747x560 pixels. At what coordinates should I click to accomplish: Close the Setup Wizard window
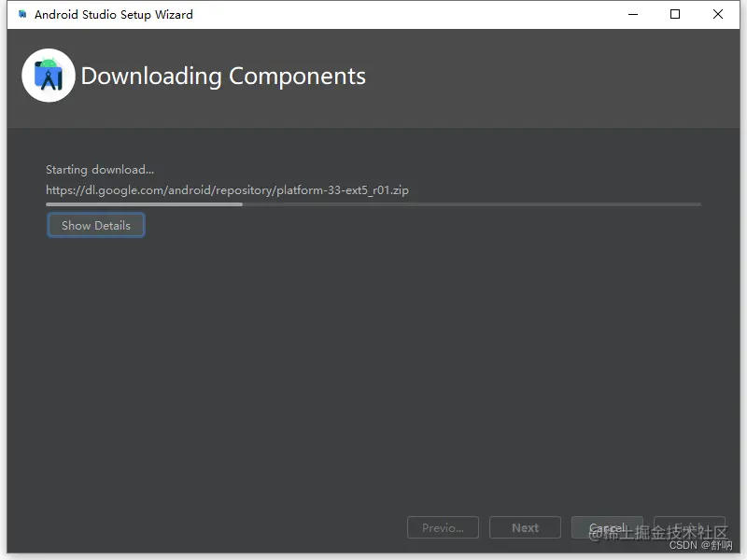pyautogui.click(x=718, y=14)
